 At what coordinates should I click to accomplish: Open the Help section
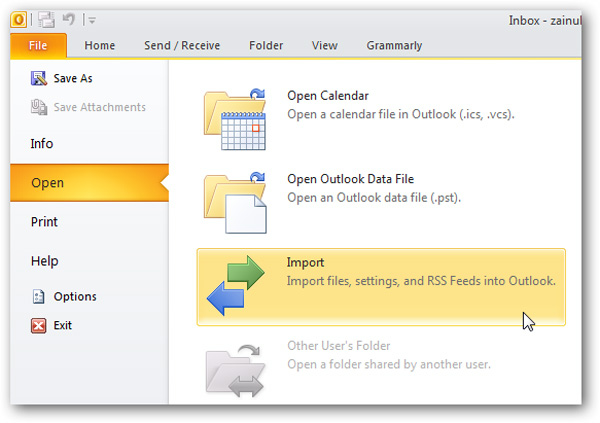(x=45, y=261)
